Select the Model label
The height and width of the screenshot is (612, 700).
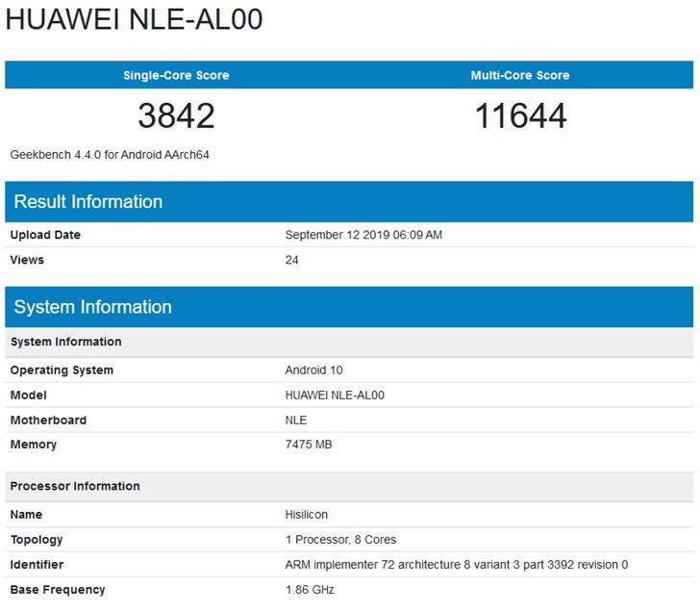coord(28,395)
